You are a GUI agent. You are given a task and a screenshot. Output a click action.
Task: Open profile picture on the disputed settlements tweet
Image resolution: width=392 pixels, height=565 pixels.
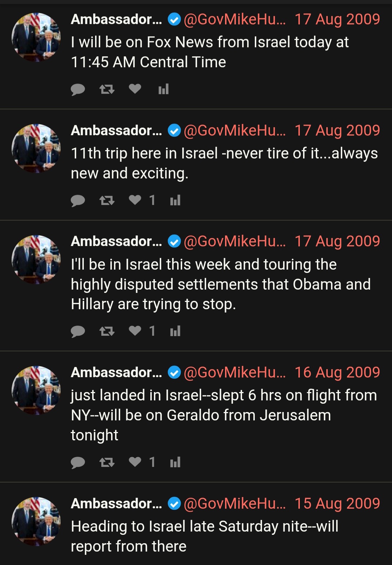(x=36, y=259)
